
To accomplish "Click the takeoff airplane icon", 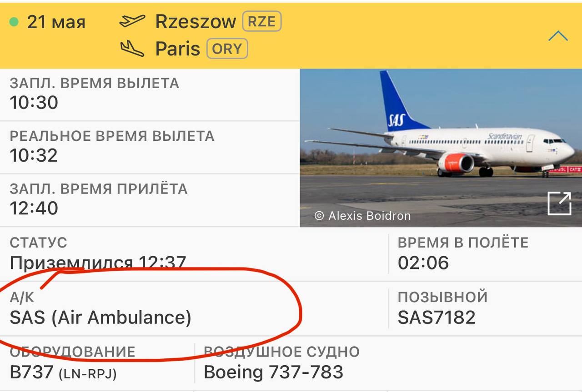I will pos(132,21).
